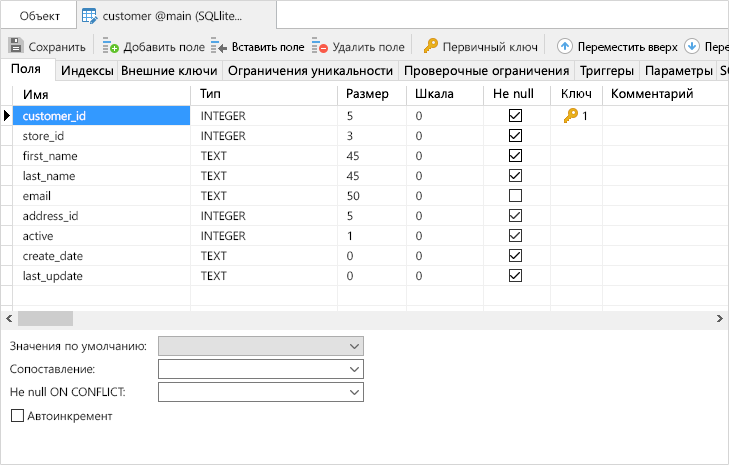This screenshot has width=729, height=465.
Task: Click the Move down arrow icon in toolbar
Action: pos(691,46)
